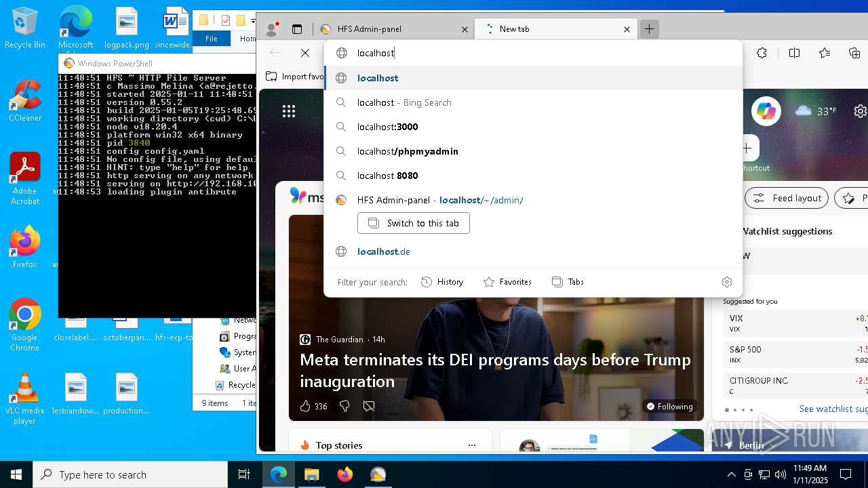This screenshot has width=868, height=488.
Task: Open a new browser tab with plus
Action: click(649, 29)
